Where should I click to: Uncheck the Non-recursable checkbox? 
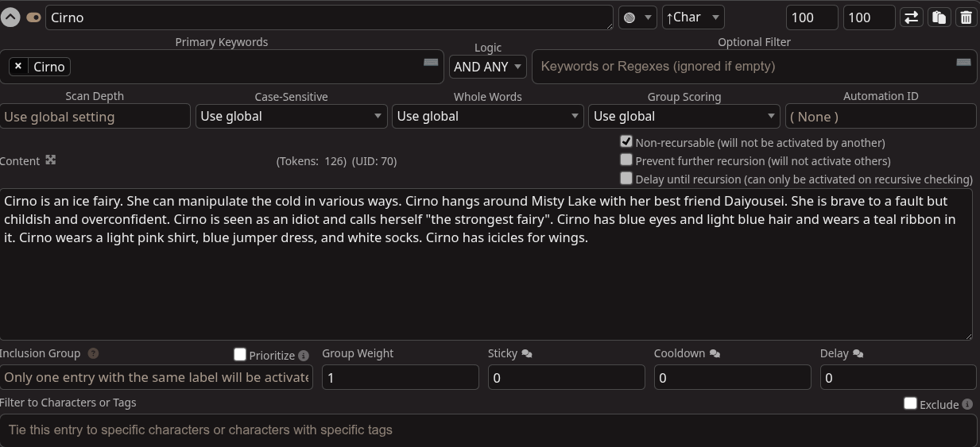tap(626, 141)
